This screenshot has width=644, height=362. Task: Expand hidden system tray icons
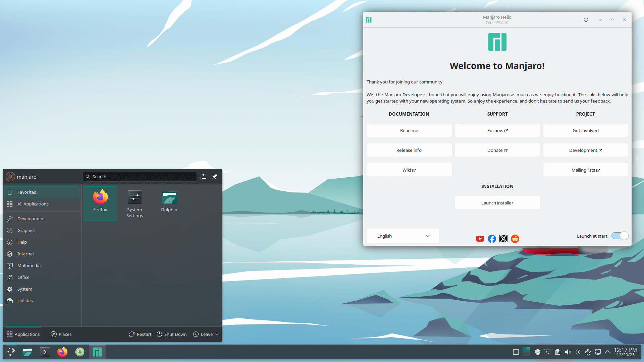607,352
